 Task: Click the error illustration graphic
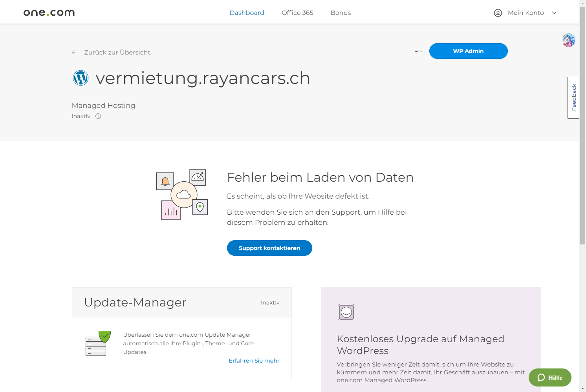coord(182,195)
